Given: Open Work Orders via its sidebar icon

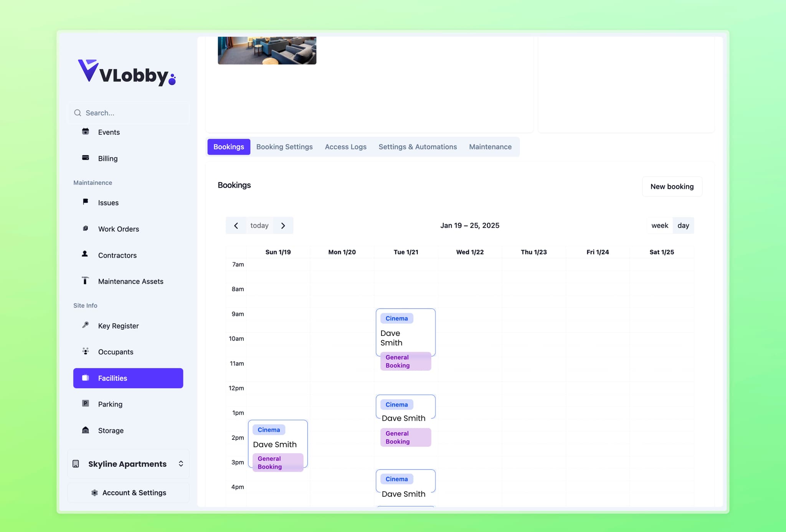Looking at the screenshot, I should (x=85, y=229).
